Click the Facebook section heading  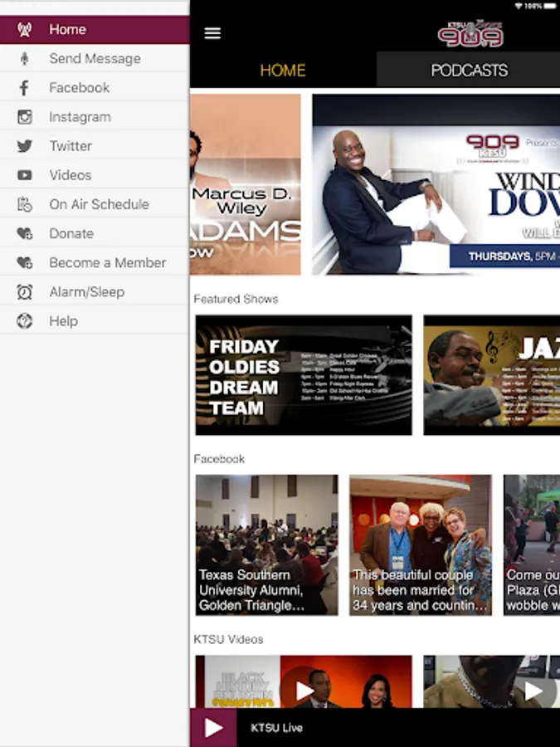point(219,459)
